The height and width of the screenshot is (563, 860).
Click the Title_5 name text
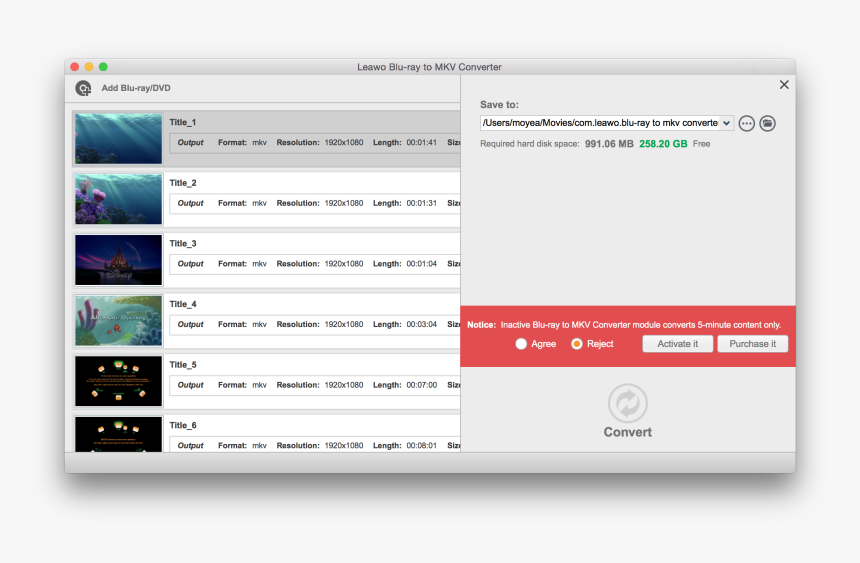pos(183,365)
